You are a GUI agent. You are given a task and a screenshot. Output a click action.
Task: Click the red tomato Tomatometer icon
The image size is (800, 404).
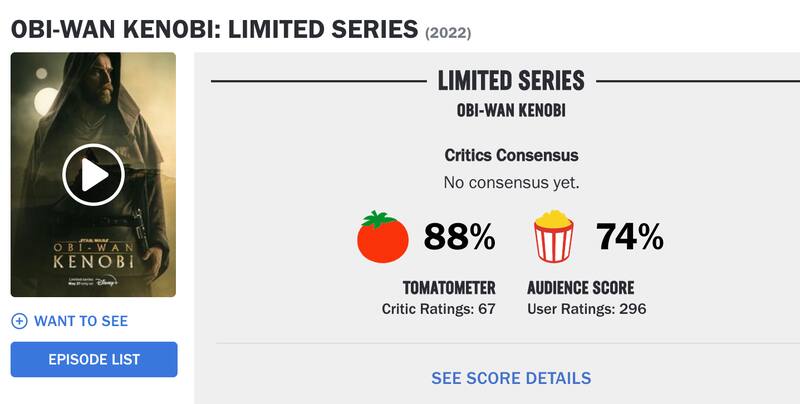click(x=382, y=237)
